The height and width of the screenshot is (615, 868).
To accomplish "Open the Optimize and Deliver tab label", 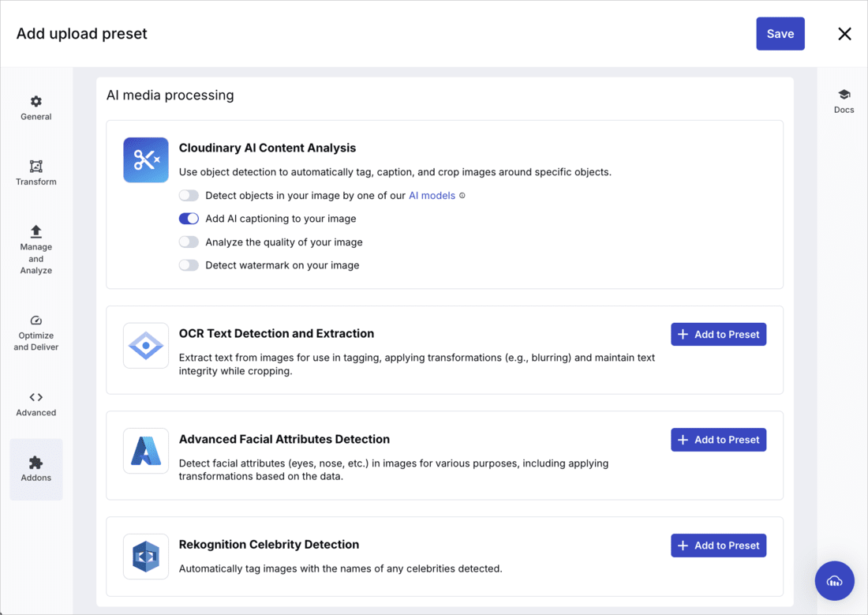I will [x=36, y=341].
